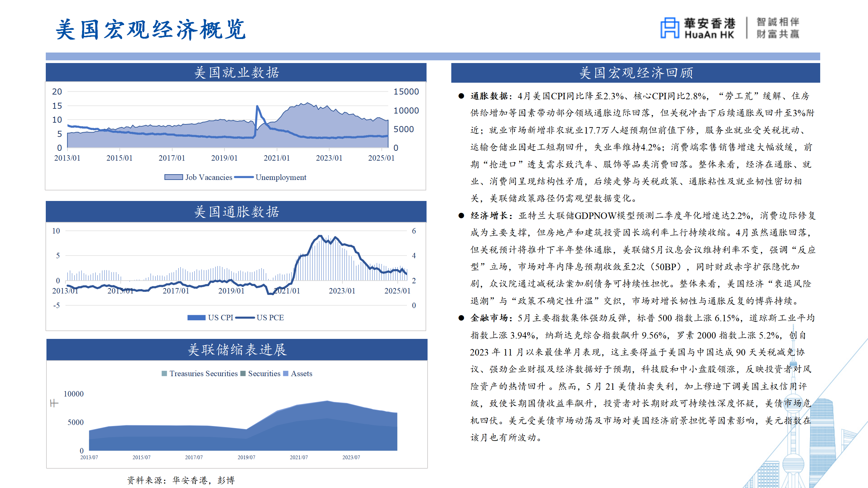Viewport: 868px width, 488px height.
Task: Click the US CPI legend swatch
Action: point(196,318)
